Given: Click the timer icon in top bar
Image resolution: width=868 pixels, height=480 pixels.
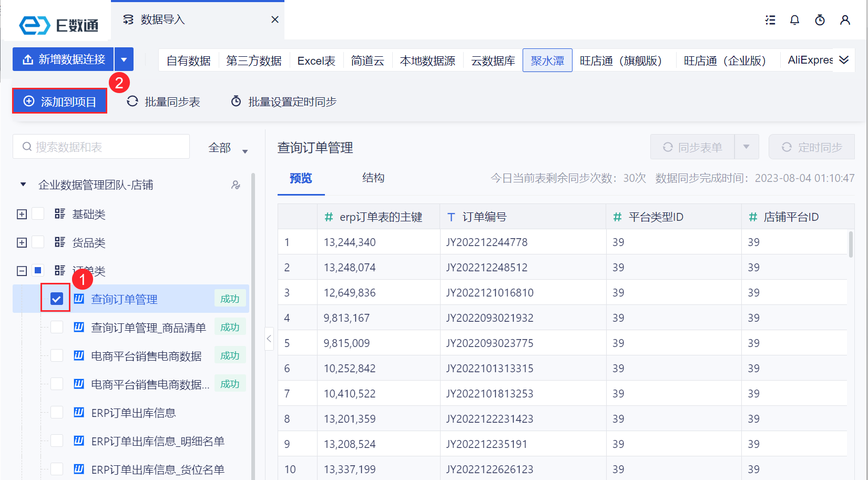Looking at the screenshot, I should [820, 20].
